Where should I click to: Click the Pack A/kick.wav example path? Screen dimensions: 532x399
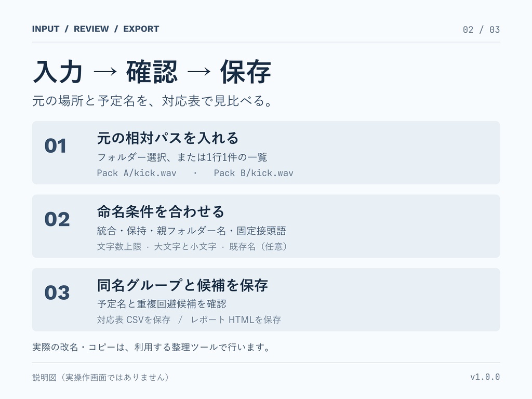tap(137, 173)
